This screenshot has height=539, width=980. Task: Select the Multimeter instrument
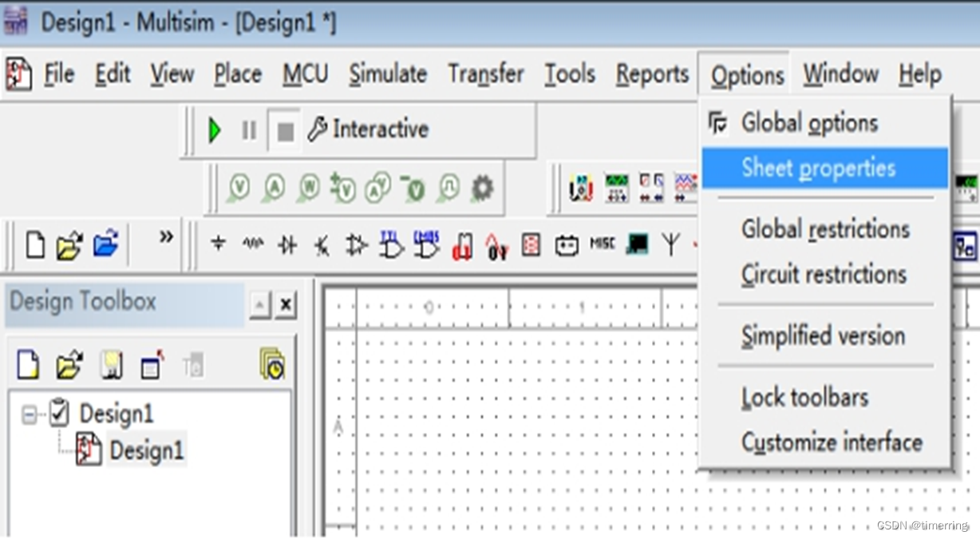click(581, 188)
